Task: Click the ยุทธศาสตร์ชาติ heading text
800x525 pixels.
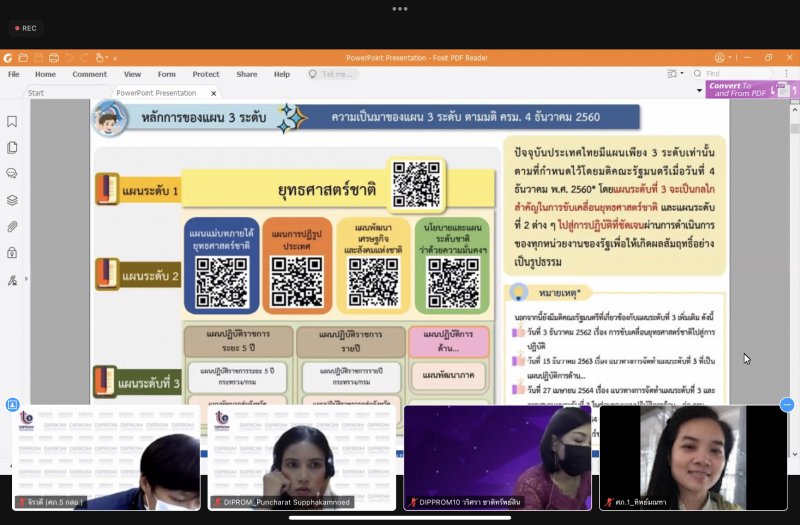Action: (x=327, y=190)
